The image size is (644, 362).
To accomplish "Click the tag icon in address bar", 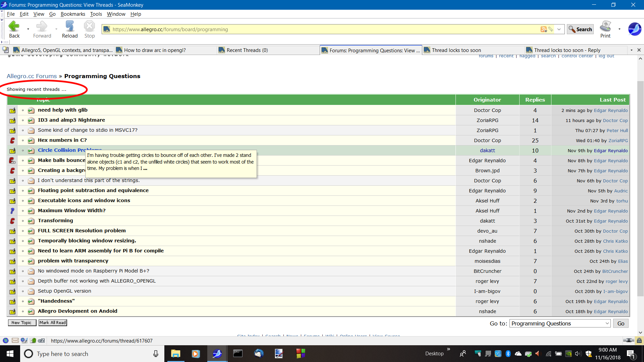I will tap(551, 29).
